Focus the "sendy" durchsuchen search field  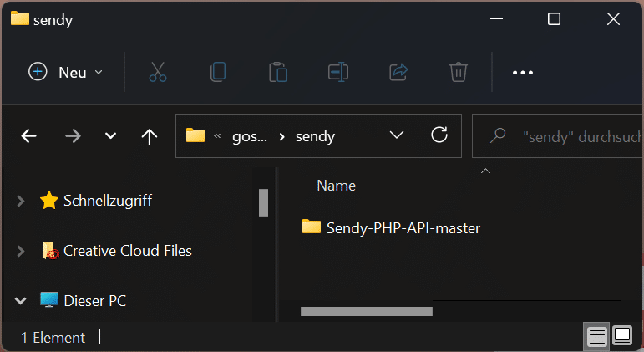(x=558, y=136)
